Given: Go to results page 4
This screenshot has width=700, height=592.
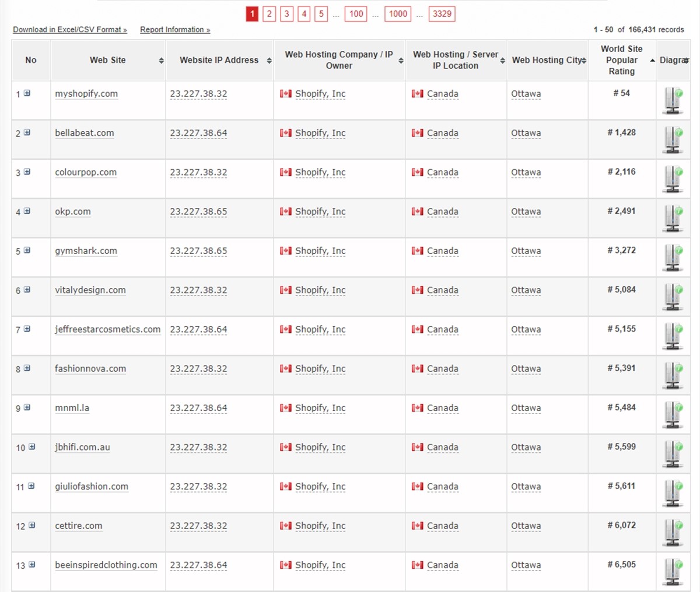Looking at the screenshot, I should click(x=304, y=14).
